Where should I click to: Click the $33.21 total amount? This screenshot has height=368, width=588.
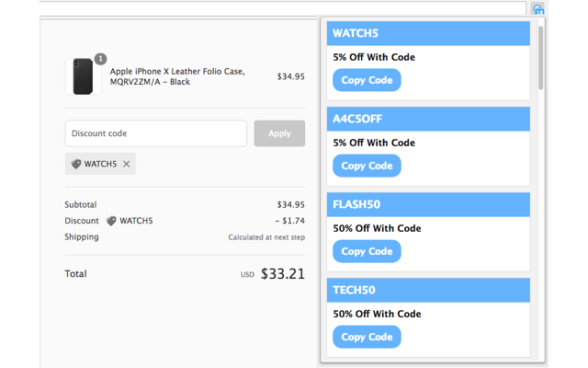[283, 273]
